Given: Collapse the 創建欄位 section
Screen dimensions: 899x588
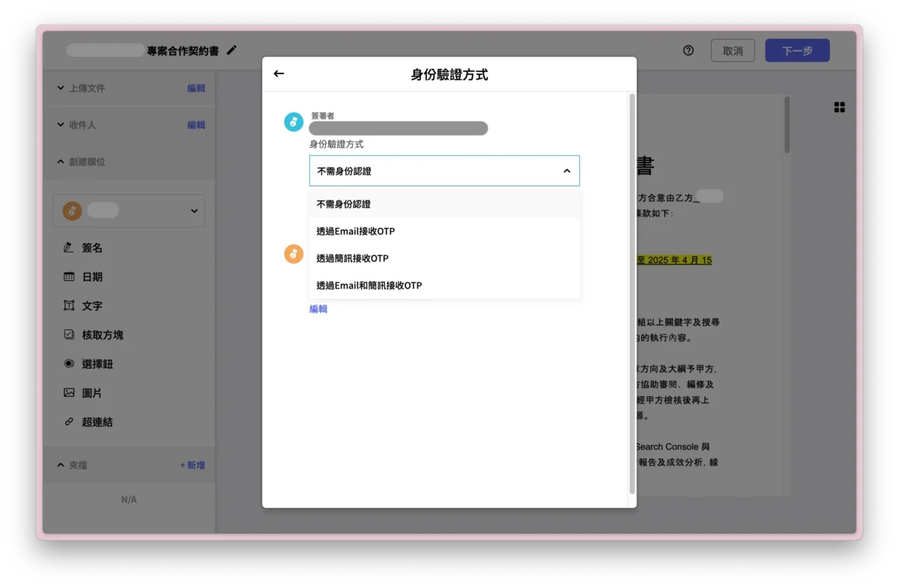Looking at the screenshot, I should pos(61,161).
